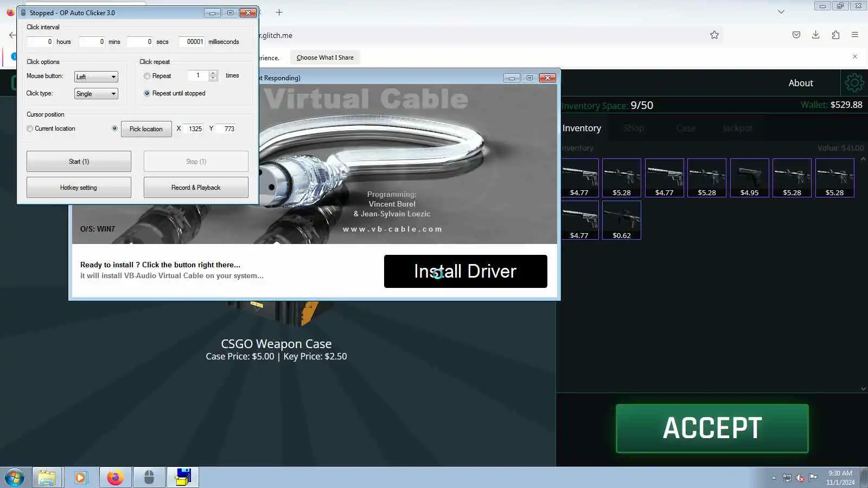This screenshot has width=868, height=488.
Task: Launch Windows Media Player from taskbar
Action: tap(81, 478)
